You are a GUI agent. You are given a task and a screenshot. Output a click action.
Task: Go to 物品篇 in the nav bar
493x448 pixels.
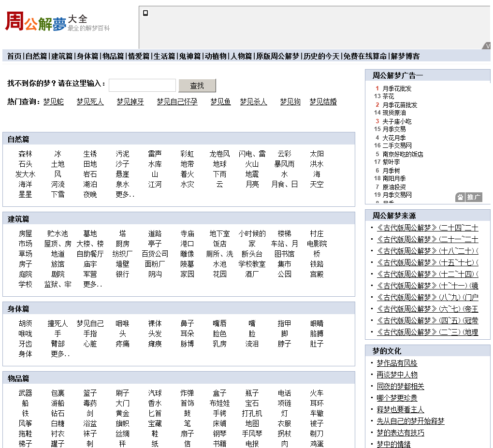point(113,56)
